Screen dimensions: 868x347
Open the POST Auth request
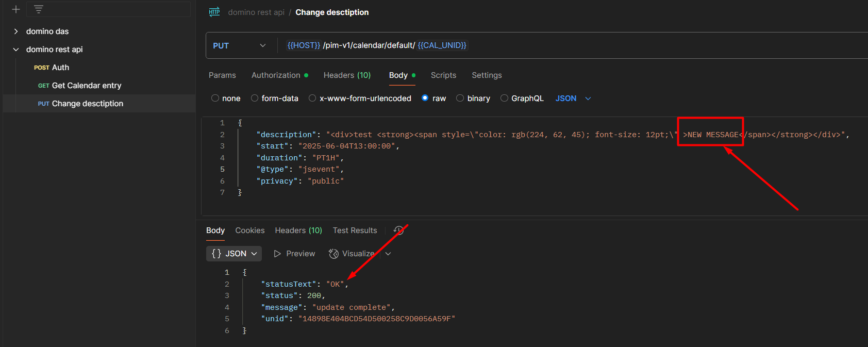99,68
